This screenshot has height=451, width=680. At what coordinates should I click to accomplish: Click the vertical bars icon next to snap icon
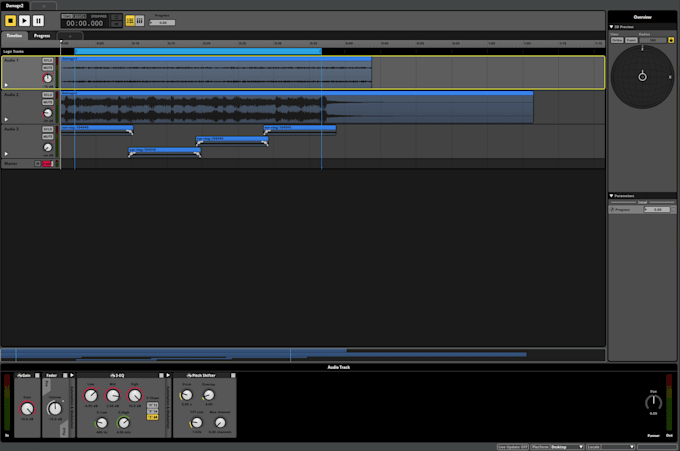coord(140,20)
